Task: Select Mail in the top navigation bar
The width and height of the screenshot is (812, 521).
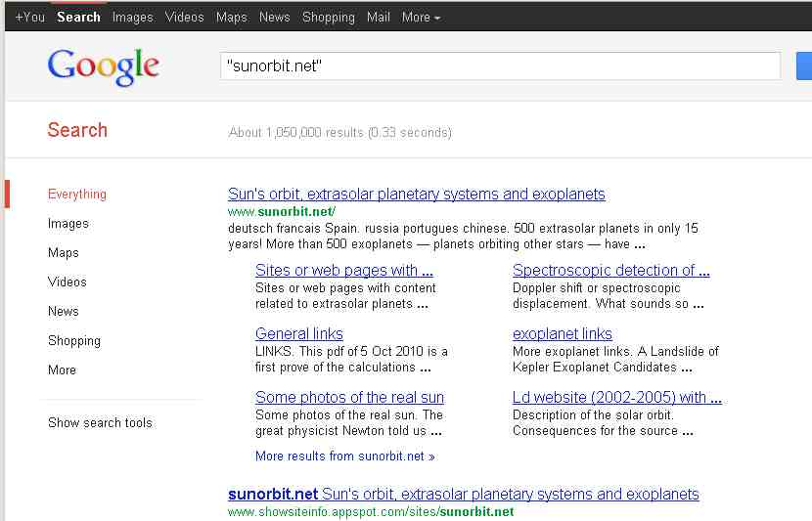Action: pyautogui.click(x=378, y=17)
